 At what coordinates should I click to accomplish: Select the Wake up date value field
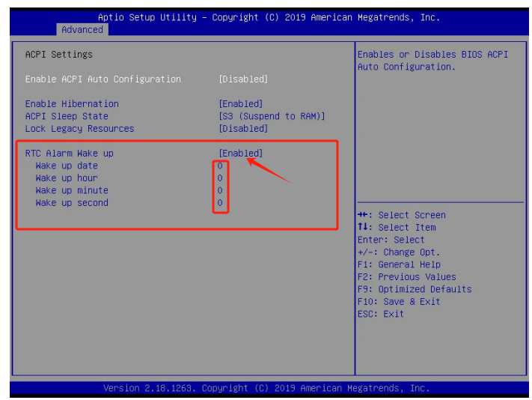[220, 166]
